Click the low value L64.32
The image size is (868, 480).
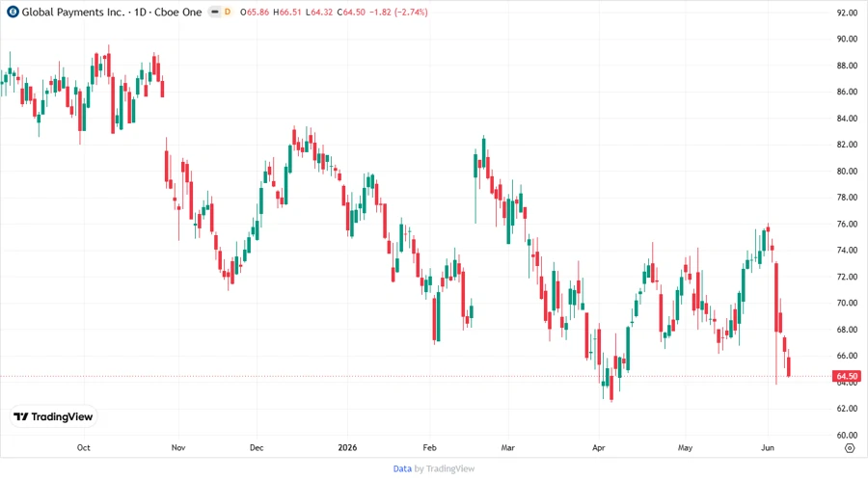click(319, 12)
